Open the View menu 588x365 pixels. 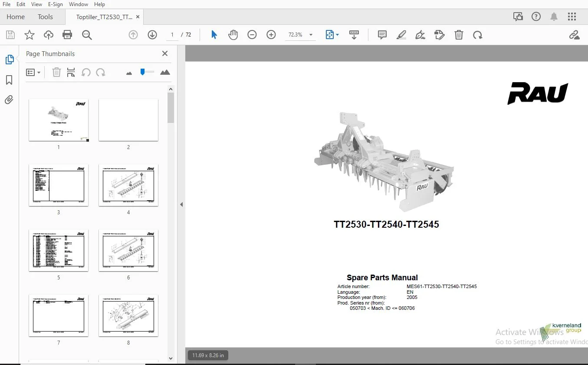[x=37, y=4]
